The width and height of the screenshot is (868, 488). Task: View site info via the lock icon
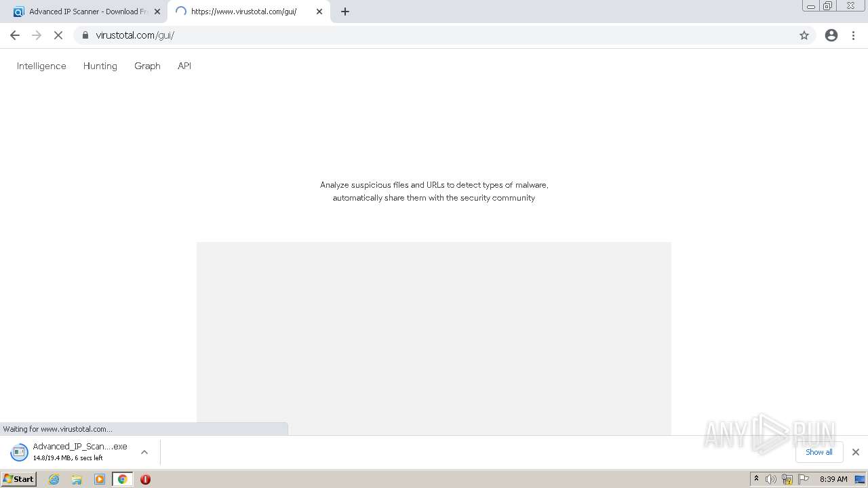pyautogui.click(x=85, y=35)
